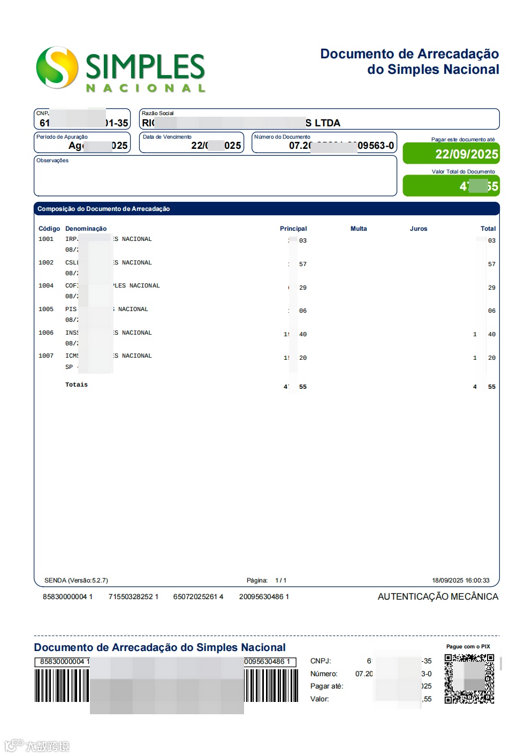The height and width of the screenshot is (756, 532).
Task: Click the Multa column header
Action: point(359,229)
